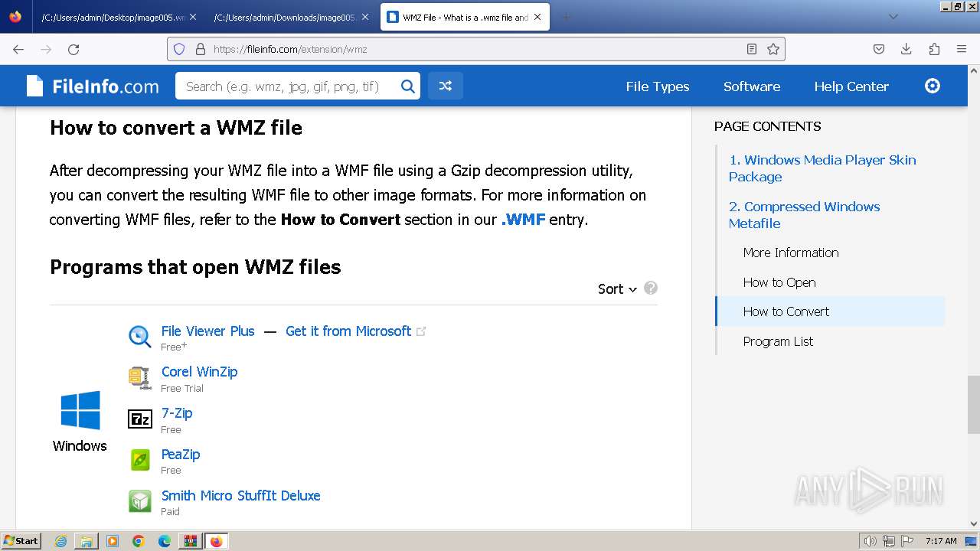Click the Firefox taskbar button
980x551 pixels.
216,541
